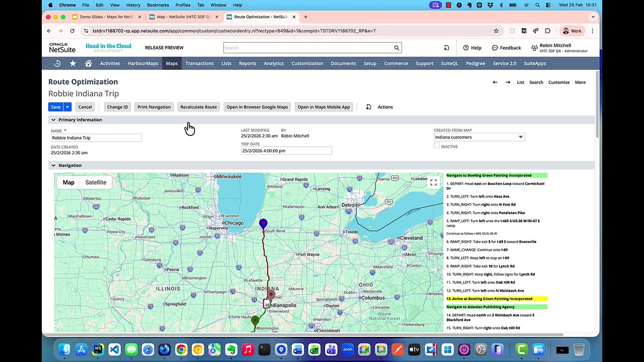Open the Recent Records clock icon
Viewport: 644px width, 362px height.
[x=57, y=63]
